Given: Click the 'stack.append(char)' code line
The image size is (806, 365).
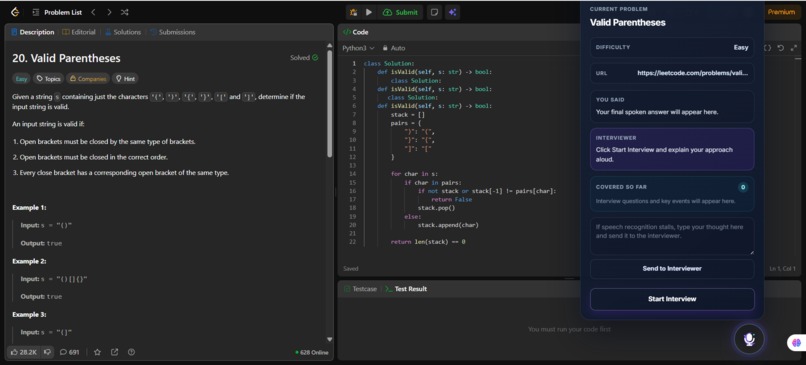Looking at the screenshot, I should coord(448,225).
